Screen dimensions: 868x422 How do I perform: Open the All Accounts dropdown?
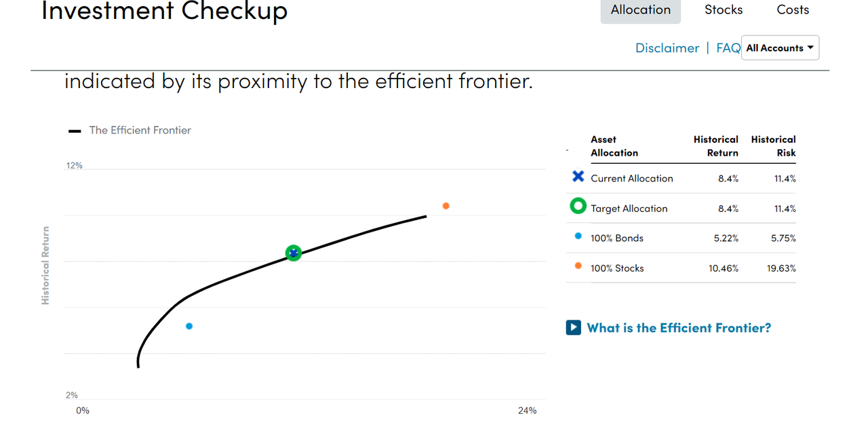pos(780,48)
